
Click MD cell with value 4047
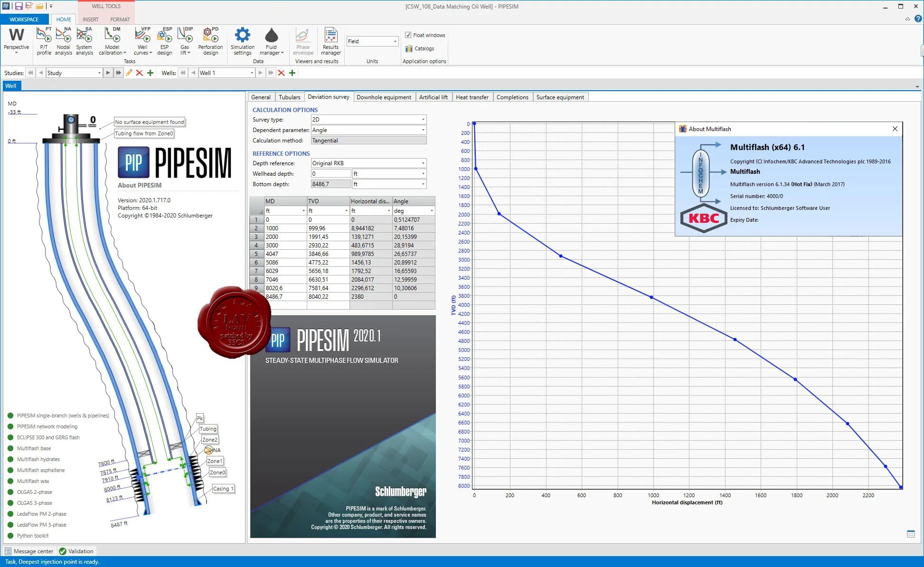point(285,254)
